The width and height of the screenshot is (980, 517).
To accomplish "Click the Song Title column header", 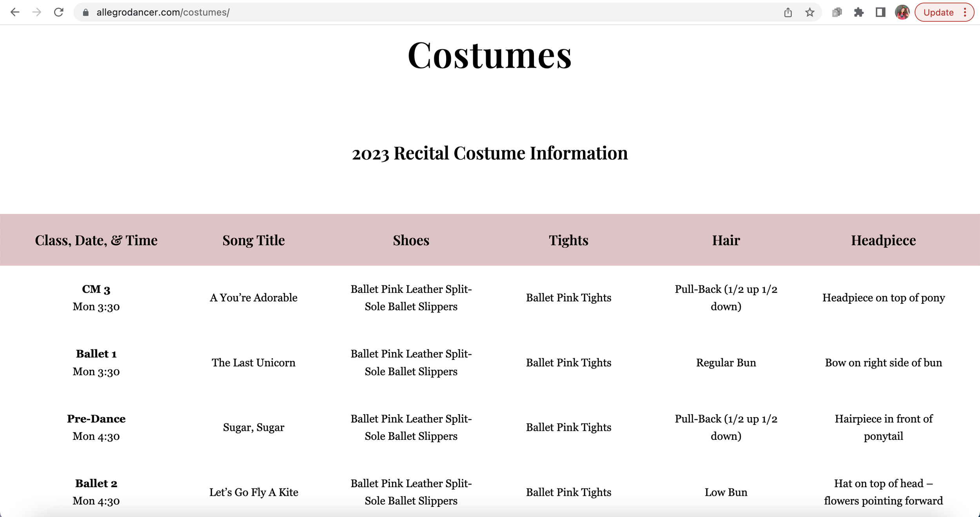I will [254, 240].
